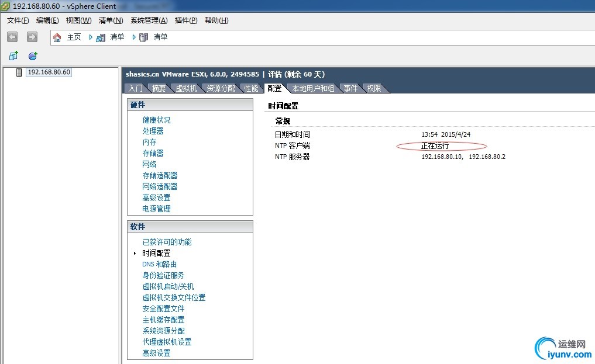Open the 网络 hardware link
The width and height of the screenshot is (595, 364).
click(x=150, y=164)
